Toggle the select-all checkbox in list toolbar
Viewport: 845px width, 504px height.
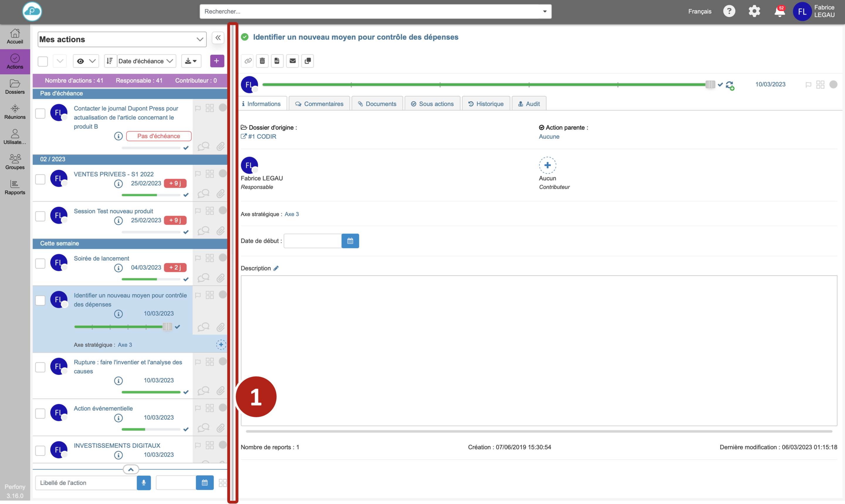click(43, 62)
